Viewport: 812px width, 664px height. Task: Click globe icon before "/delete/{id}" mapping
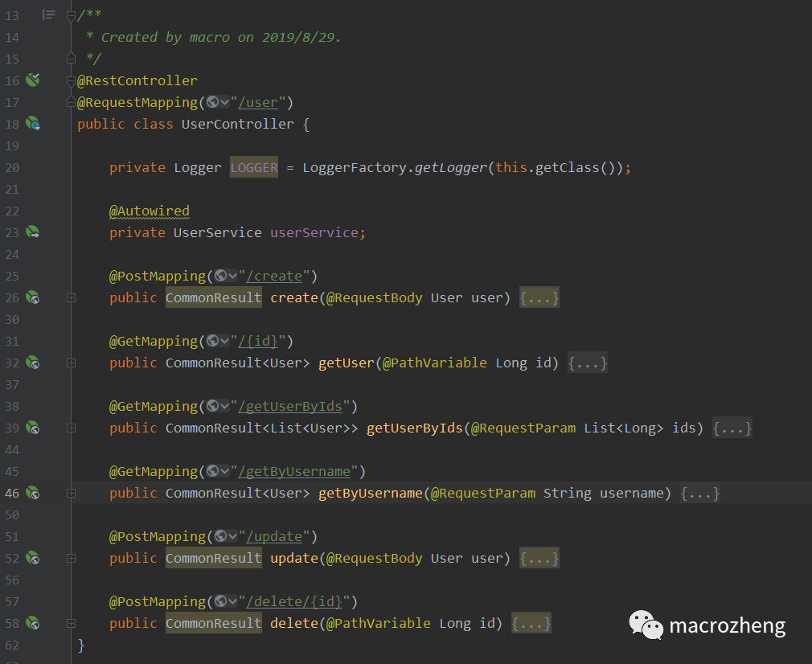pyautogui.click(x=220, y=601)
